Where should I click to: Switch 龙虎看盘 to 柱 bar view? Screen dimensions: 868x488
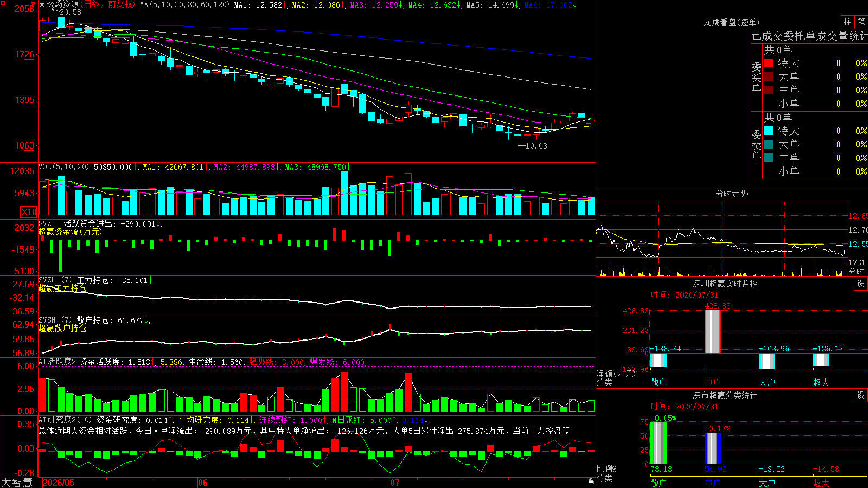[847, 22]
